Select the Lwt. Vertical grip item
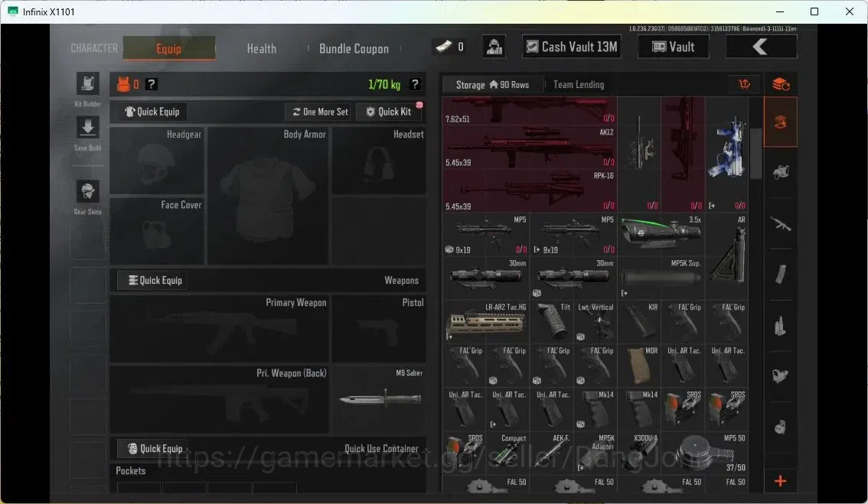 click(x=596, y=322)
